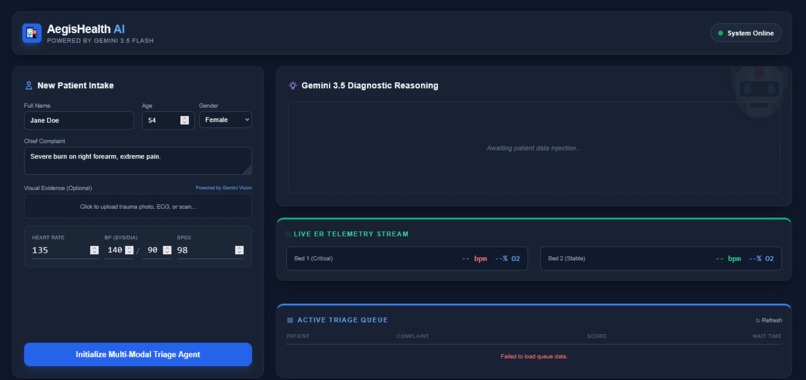806x380 pixels.
Task: Click the 'New Patient Intake' heading
Action: pos(76,85)
